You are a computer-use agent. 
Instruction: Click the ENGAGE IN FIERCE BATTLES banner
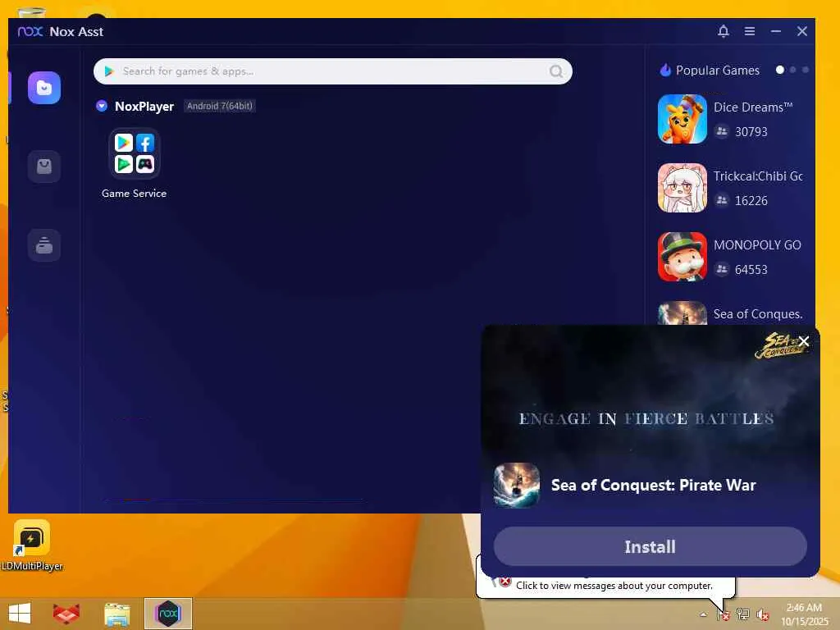tap(646, 418)
